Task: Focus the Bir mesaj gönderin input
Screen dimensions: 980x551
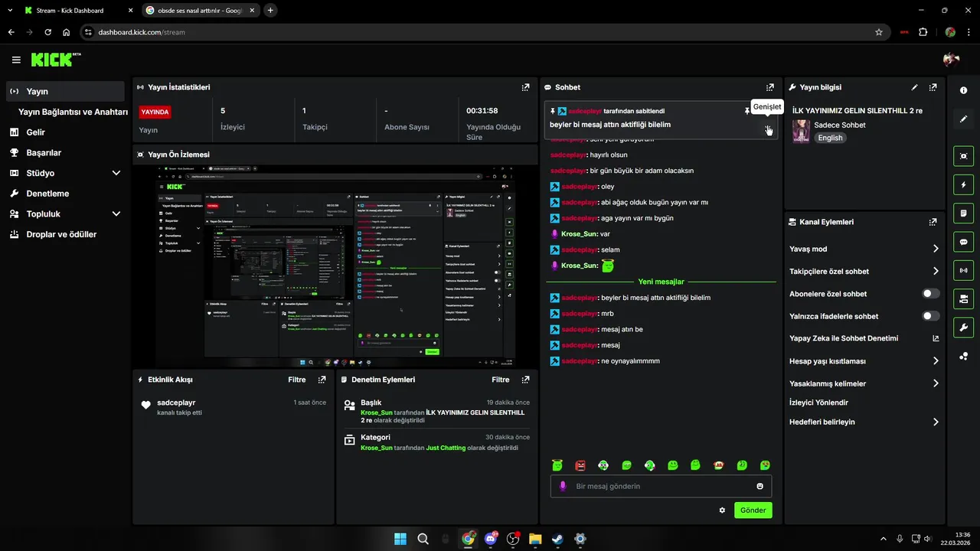Action: pyautogui.click(x=661, y=486)
